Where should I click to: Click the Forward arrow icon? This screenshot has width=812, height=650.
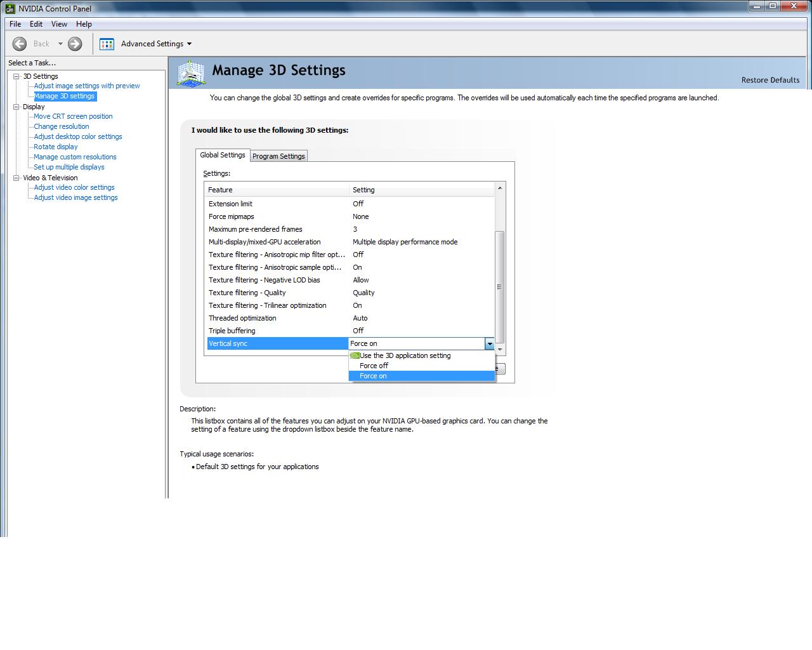pyautogui.click(x=75, y=44)
